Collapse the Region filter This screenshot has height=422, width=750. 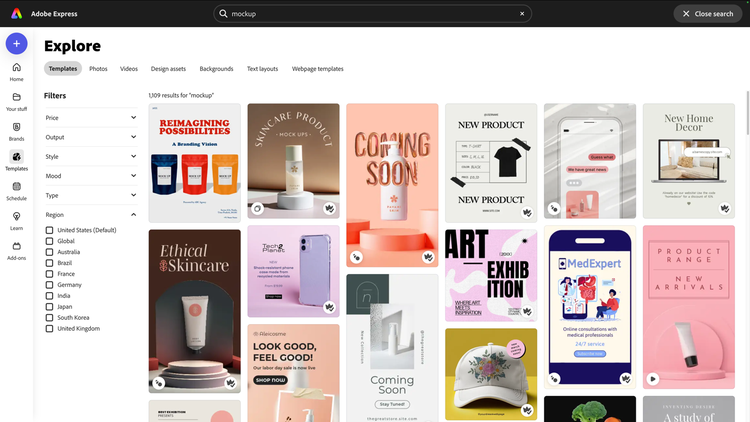[x=90, y=215]
